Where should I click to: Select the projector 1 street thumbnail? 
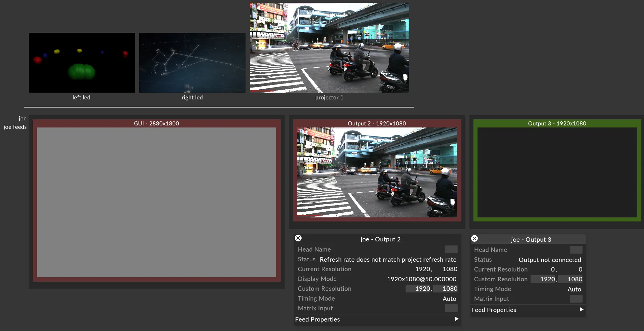329,48
